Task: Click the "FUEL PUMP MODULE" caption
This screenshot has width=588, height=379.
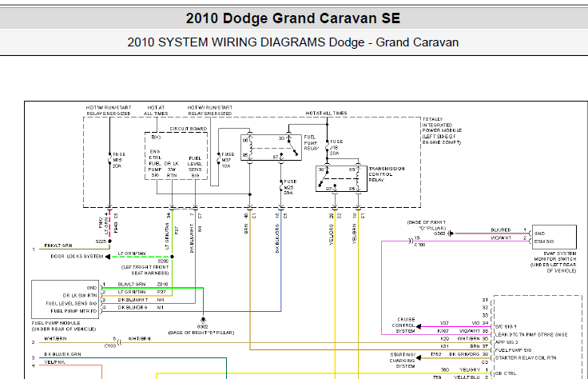Action: tap(56, 323)
